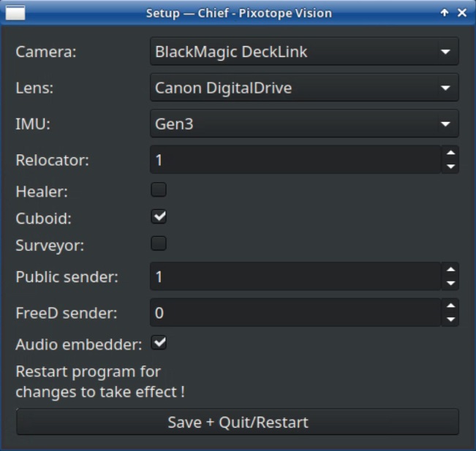The width and height of the screenshot is (476, 451).
Task: Increase Relocator value with up arrow
Action: click(x=450, y=154)
